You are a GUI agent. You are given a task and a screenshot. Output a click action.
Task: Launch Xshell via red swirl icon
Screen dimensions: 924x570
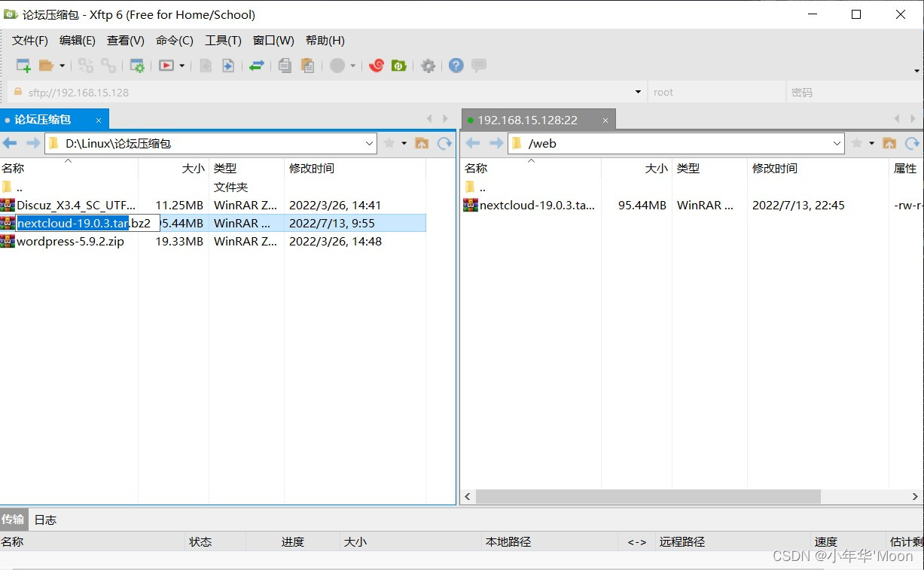(377, 66)
